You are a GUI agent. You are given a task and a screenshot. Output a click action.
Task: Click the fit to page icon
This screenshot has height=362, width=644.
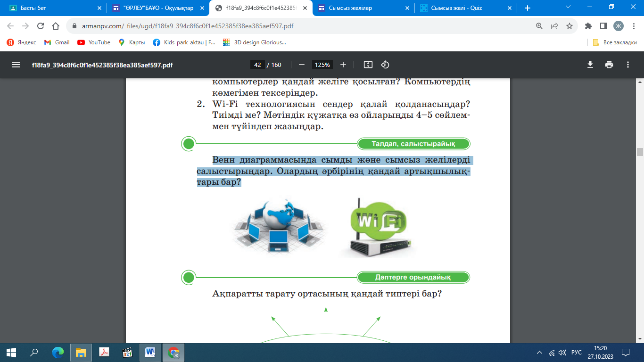[369, 65]
